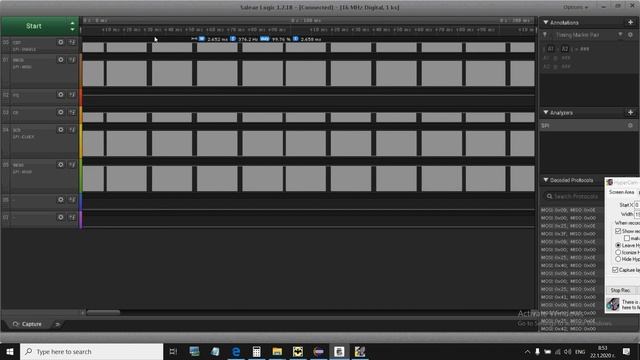
Task: Open Timing Marker Pair settings gear
Action: (630, 35)
